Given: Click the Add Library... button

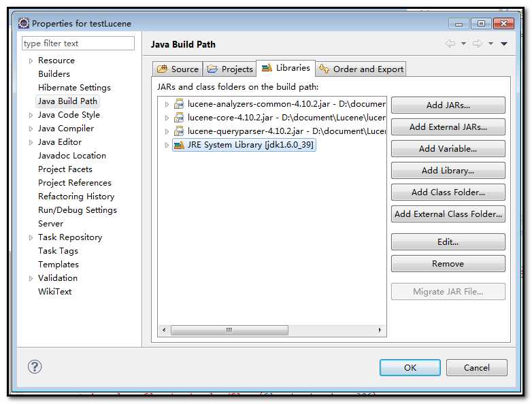Looking at the screenshot, I should coord(448,170).
